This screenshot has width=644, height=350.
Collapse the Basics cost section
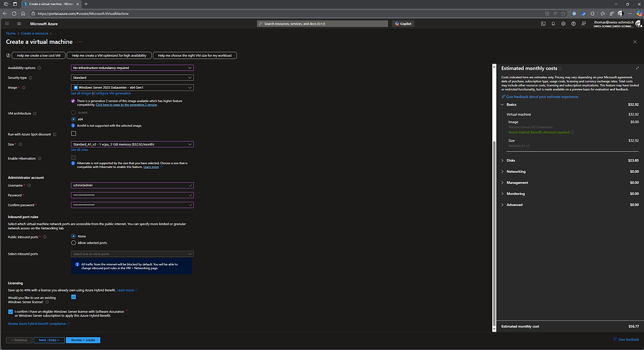(x=502, y=104)
